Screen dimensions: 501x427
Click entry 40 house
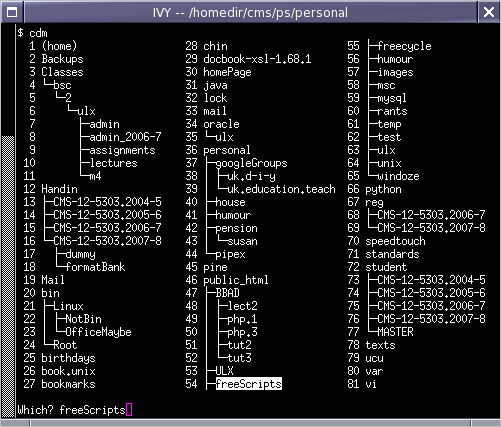[230, 202]
